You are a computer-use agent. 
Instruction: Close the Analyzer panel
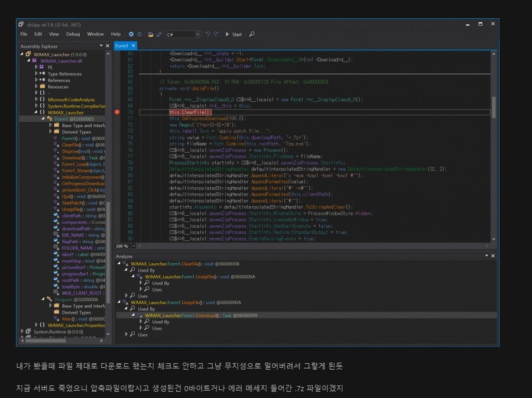coord(493,256)
